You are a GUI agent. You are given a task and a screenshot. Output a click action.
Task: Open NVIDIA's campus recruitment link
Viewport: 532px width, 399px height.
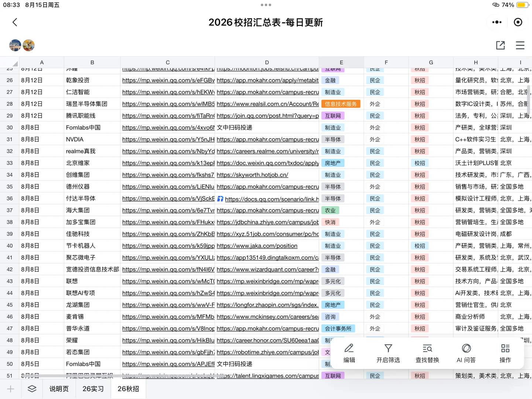pos(267,139)
